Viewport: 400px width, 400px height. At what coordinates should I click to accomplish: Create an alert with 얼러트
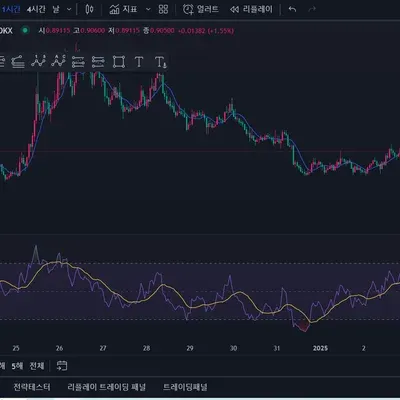coord(201,9)
